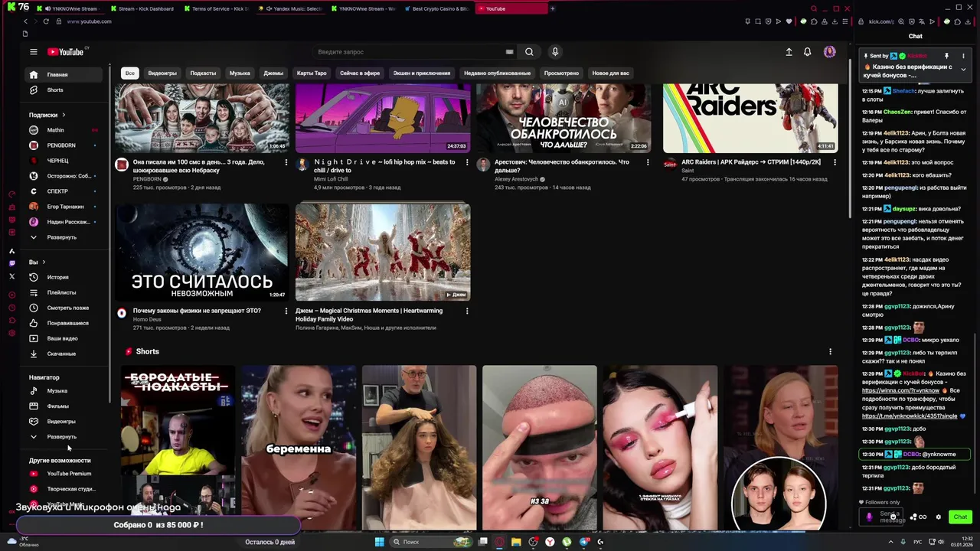Viewport: 980px width, 551px height.
Task: Start voice search with the microphone icon
Action: [x=555, y=52]
